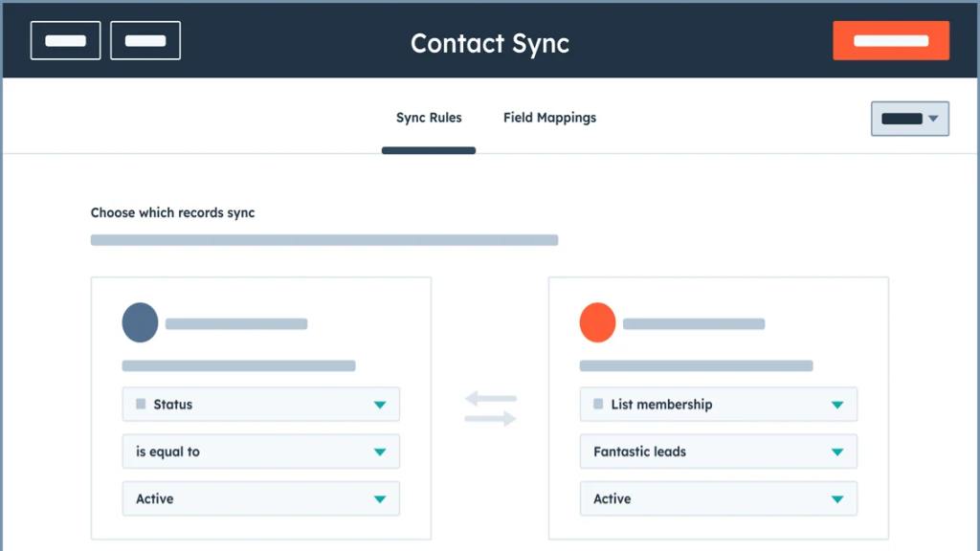Click the Contact Sync page title
Viewport: 980px width, 551px height.
490,43
